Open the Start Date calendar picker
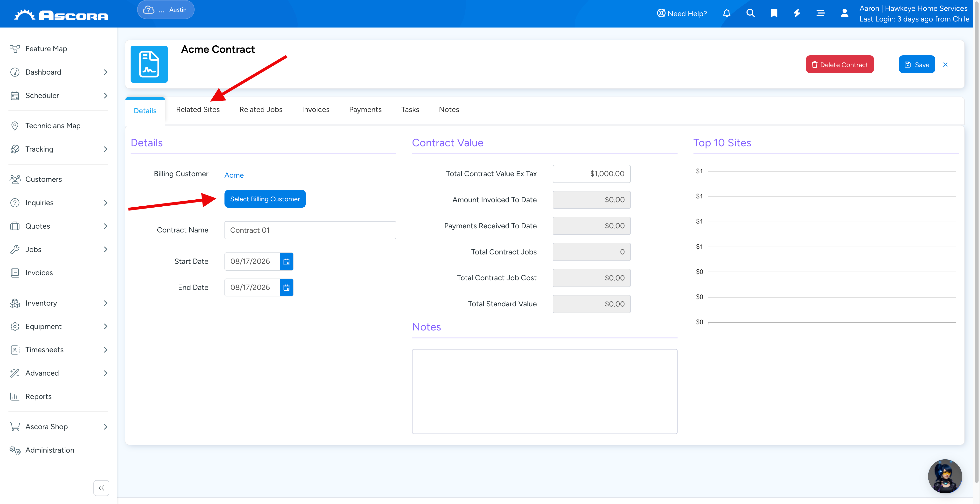 [287, 261]
